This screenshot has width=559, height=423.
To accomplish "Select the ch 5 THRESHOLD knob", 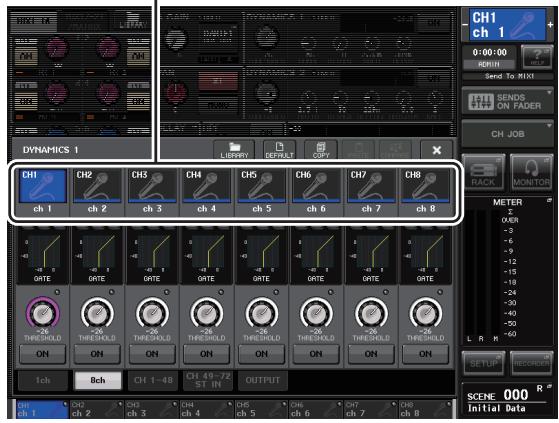I will 261,314.
